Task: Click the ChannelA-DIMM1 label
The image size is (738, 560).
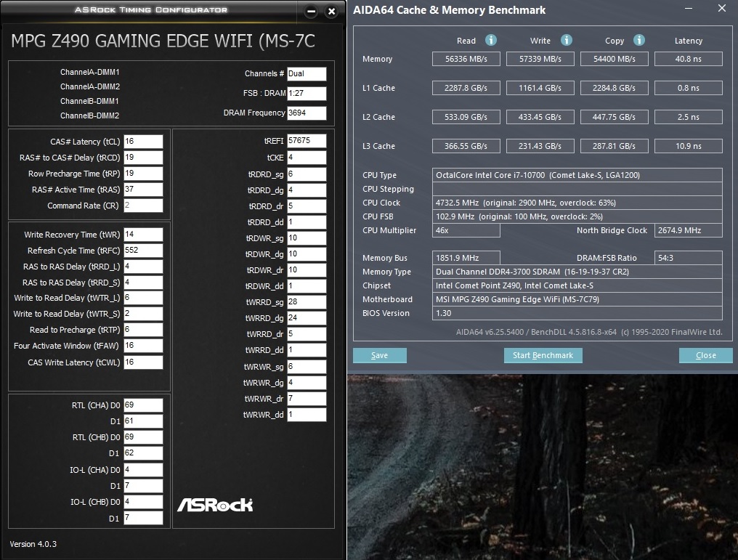Action: click(90, 72)
